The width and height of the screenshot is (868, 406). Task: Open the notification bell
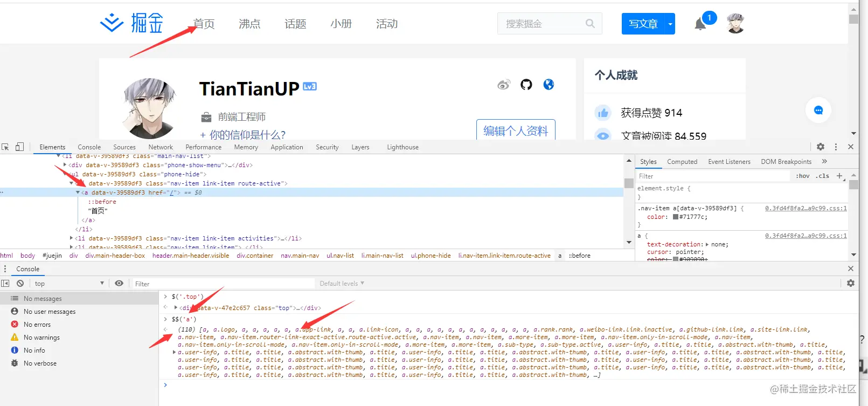[700, 24]
